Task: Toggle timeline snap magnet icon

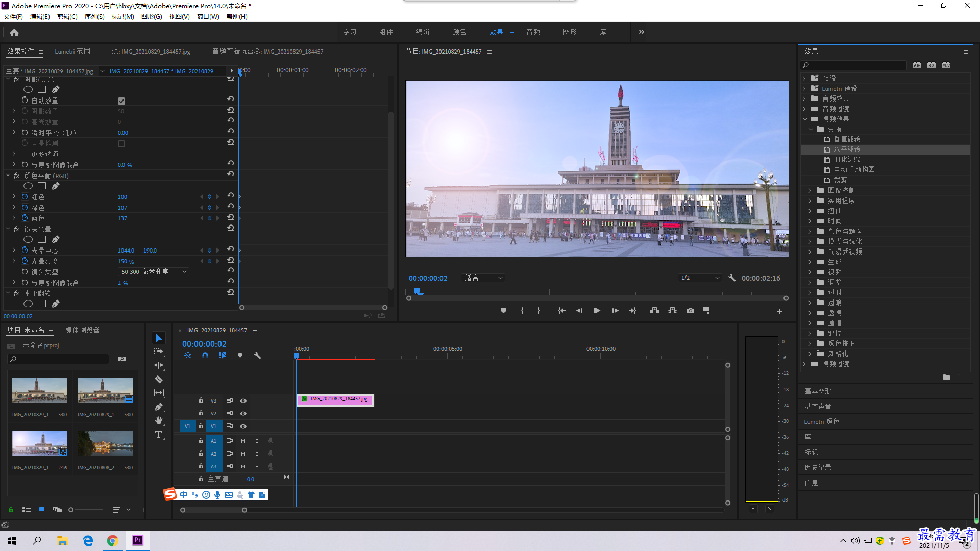Action: (x=205, y=356)
